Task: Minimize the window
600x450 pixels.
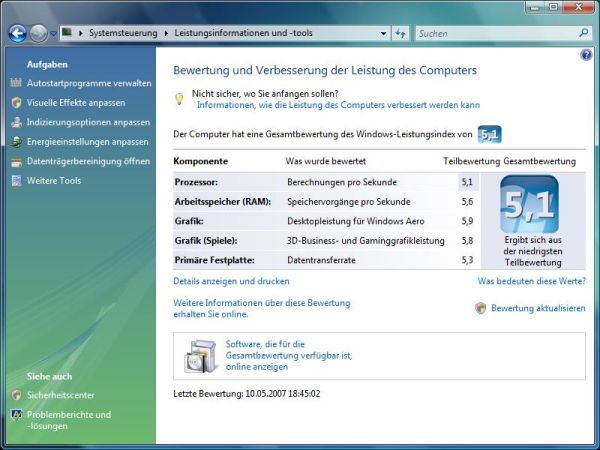Action: (535, 7)
